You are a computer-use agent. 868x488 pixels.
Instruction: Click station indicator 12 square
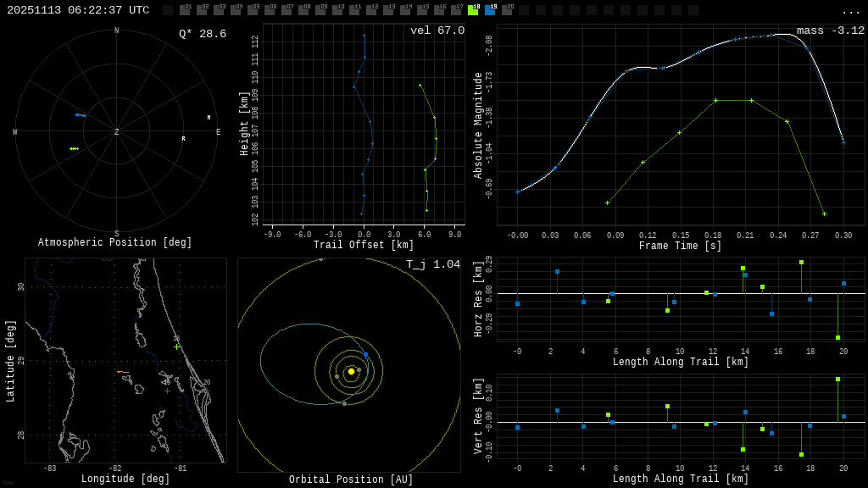click(371, 10)
